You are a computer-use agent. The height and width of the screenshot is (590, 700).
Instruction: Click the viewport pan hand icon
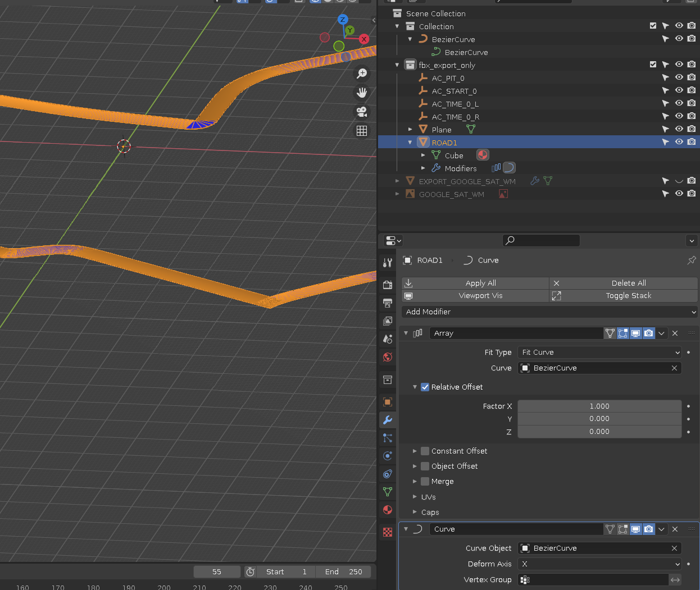click(x=362, y=93)
